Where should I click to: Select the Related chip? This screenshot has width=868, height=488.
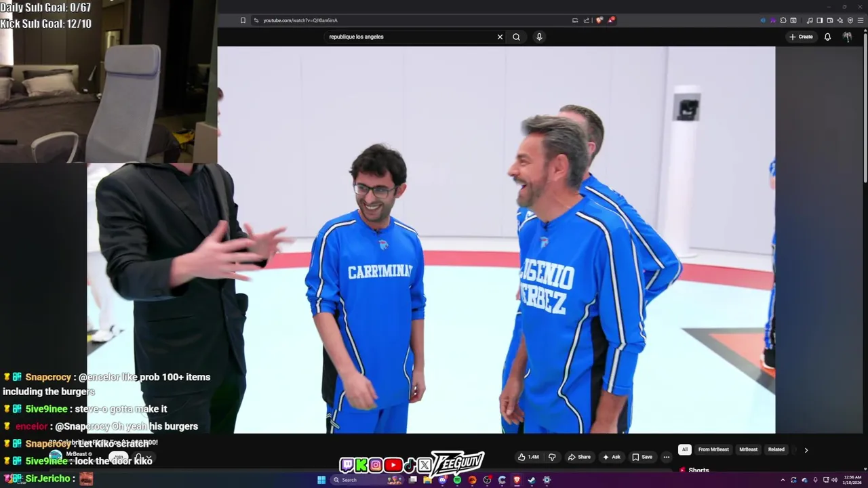click(x=776, y=449)
